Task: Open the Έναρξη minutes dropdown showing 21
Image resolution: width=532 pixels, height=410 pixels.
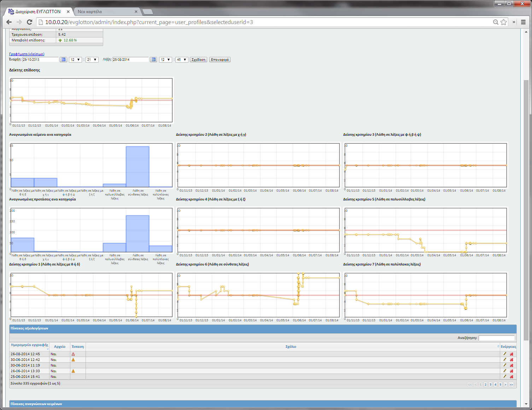Action: coord(92,60)
